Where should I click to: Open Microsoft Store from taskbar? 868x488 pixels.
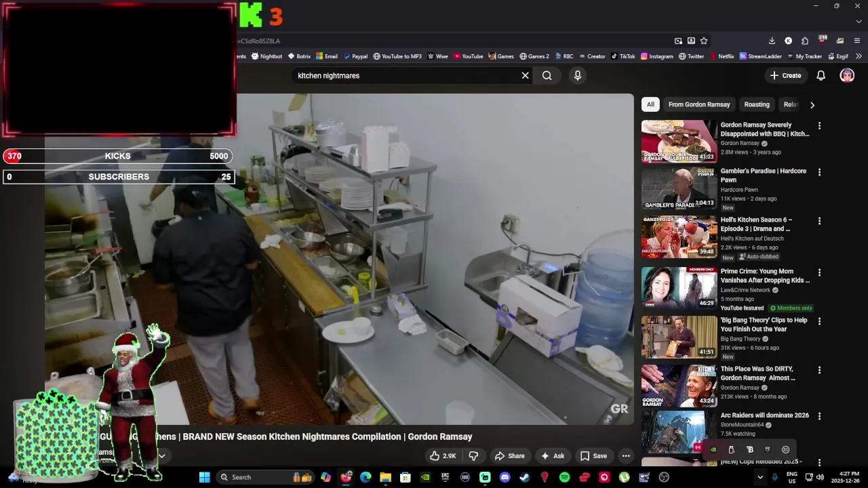click(405, 477)
